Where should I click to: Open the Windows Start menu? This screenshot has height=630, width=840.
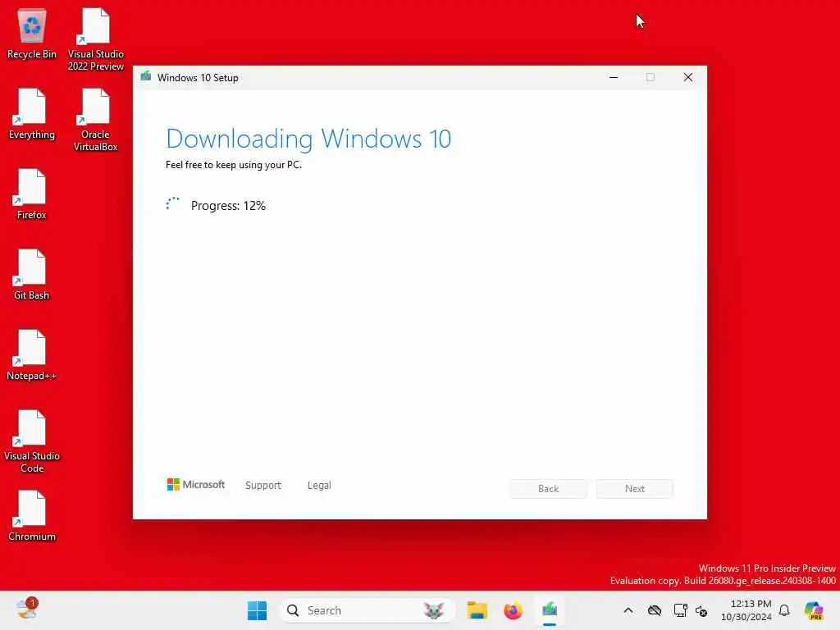tap(257, 610)
